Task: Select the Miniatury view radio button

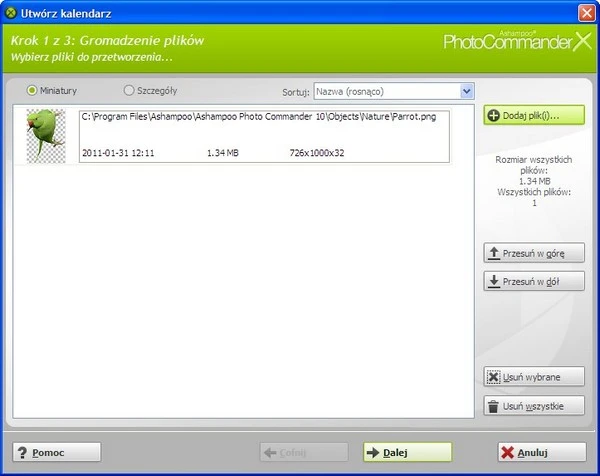Action: [x=32, y=90]
